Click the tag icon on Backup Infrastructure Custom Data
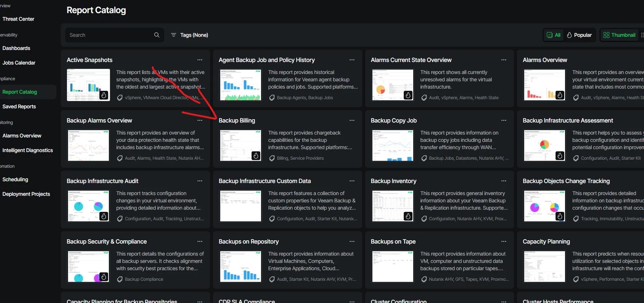The image size is (644, 303). tap(272, 219)
